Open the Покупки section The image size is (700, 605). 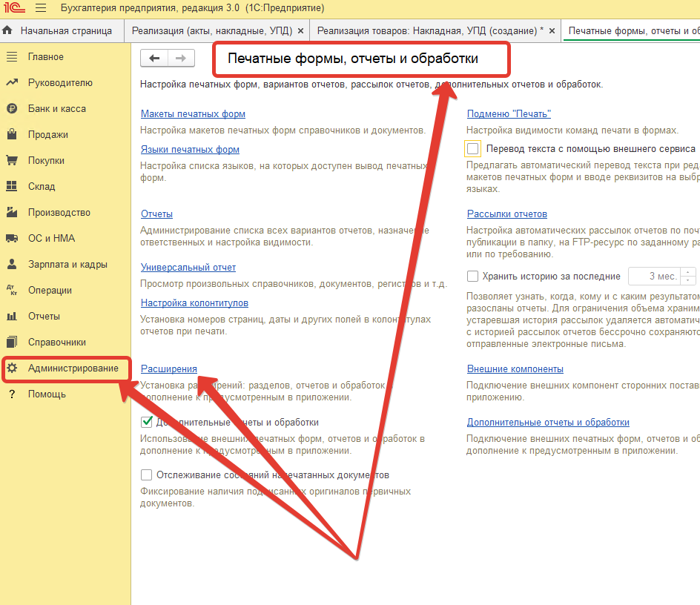47,160
